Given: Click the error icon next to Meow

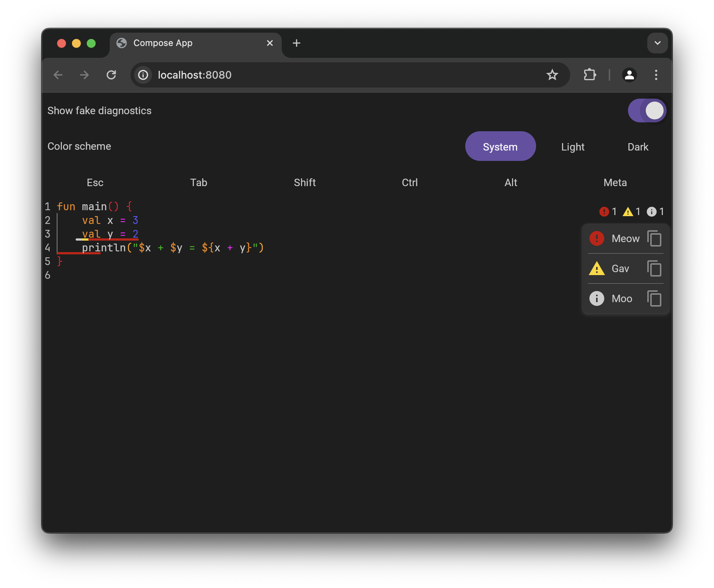Looking at the screenshot, I should [595, 238].
